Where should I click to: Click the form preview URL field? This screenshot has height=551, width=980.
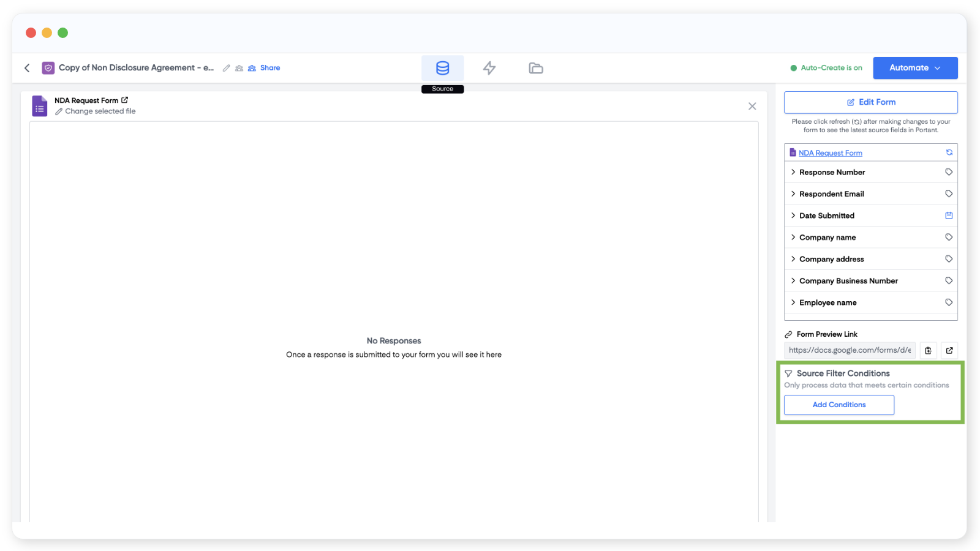(x=850, y=350)
